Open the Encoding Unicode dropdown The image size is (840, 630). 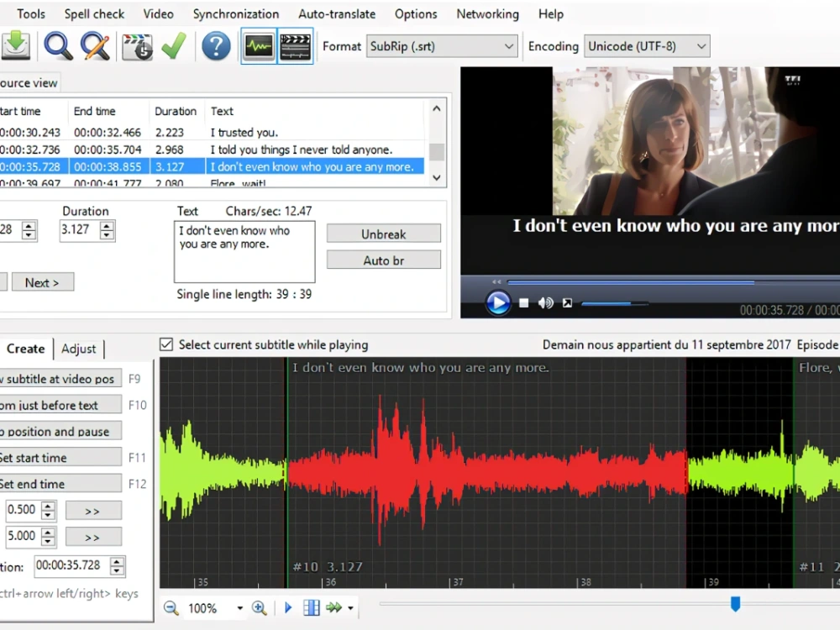(700, 46)
